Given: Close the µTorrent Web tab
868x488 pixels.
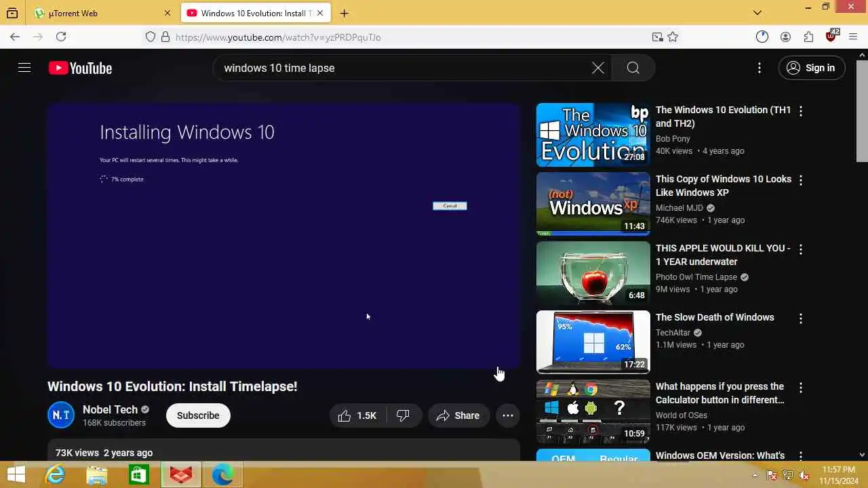Looking at the screenshot, I should [x=167, y=13].
